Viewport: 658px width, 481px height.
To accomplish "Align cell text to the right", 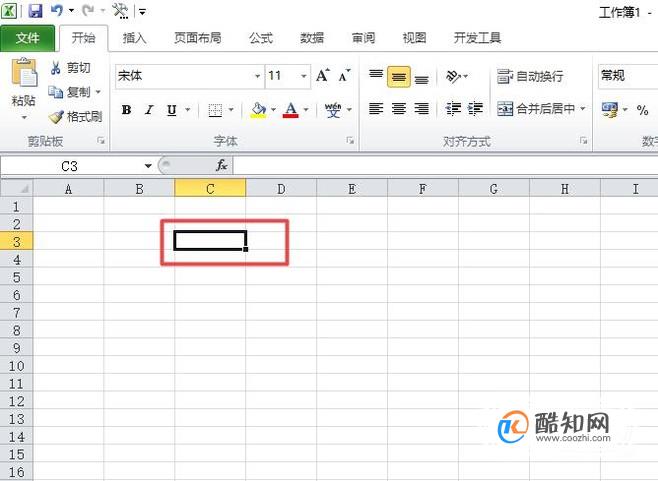I will [x=422, y=109].
